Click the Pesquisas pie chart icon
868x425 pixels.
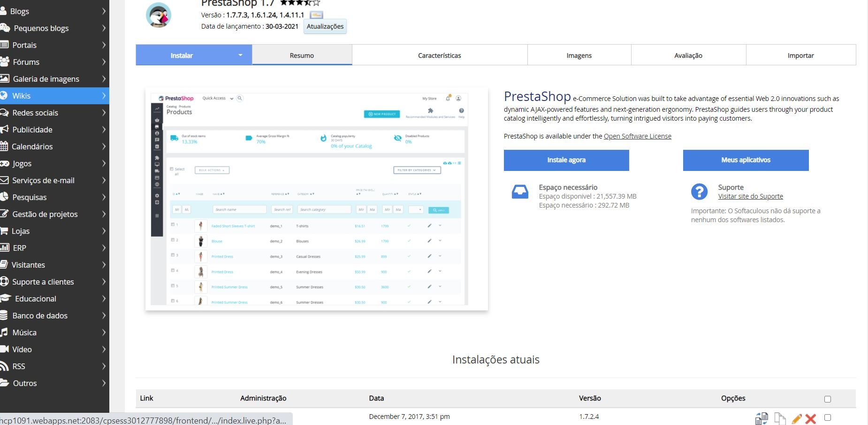point(4,197)
